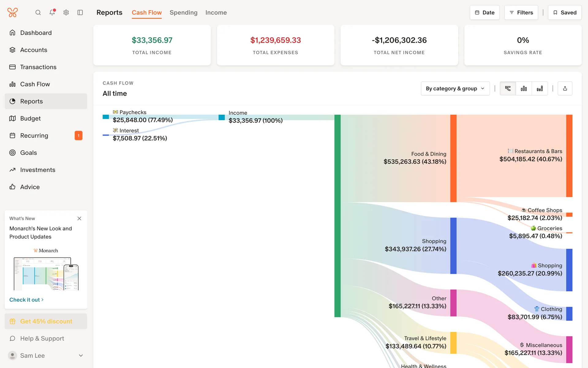
Task: Open Investments in sidebar
Action: click(38, 170)
